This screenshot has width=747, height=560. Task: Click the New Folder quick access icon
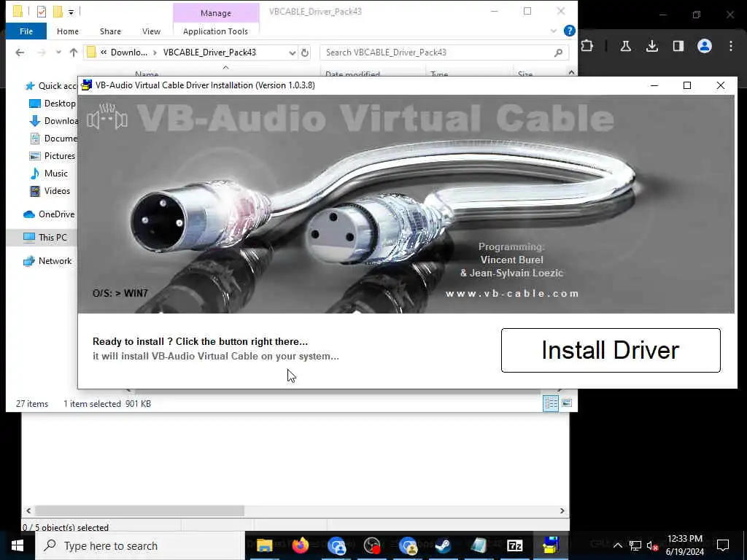(58, 12)
